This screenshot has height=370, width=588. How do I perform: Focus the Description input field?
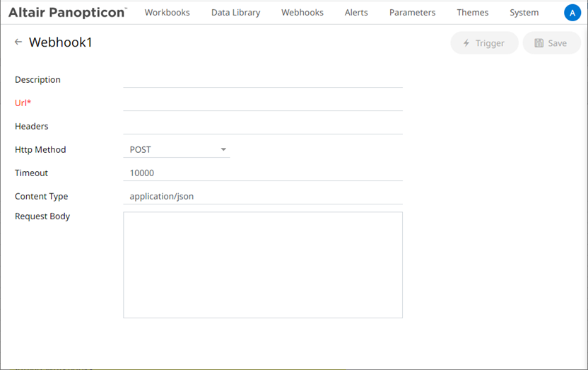(x=263, y=80)
